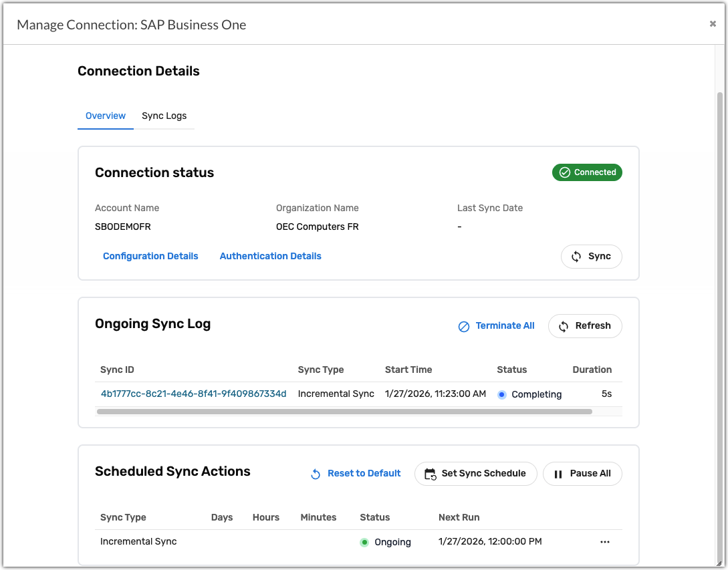This screenshot has height=570, width=728.
Task: Select the Overview tab
Action: (x=106, y=116)
